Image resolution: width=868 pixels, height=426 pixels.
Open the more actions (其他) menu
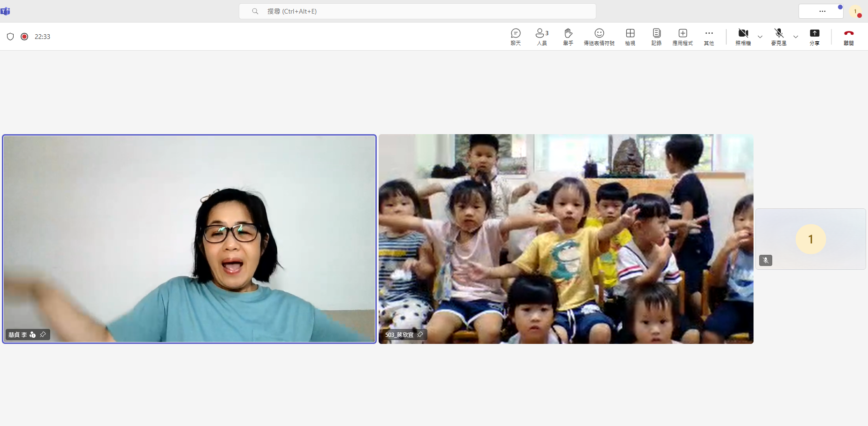coord(709,36)
